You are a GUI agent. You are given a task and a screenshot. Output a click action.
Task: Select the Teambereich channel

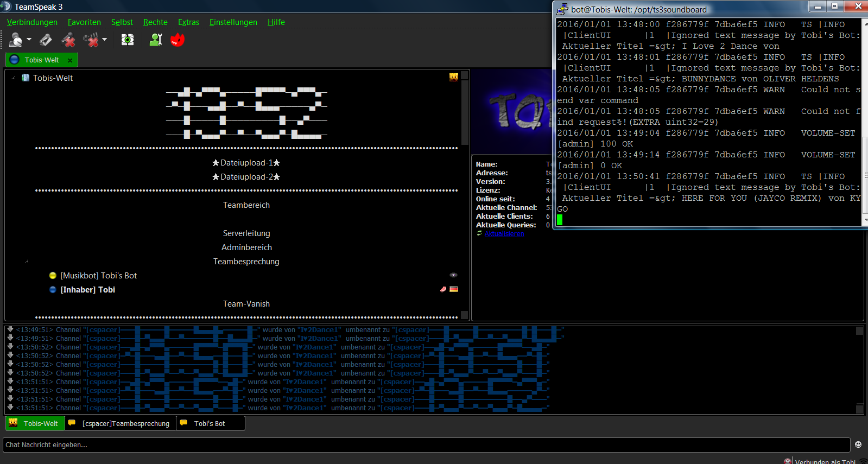point(246,205)
